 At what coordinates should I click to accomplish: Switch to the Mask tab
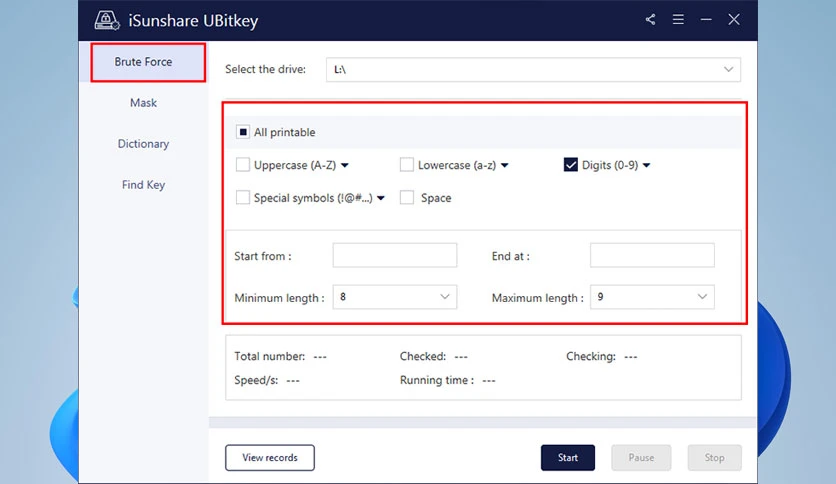click(143, 103)
